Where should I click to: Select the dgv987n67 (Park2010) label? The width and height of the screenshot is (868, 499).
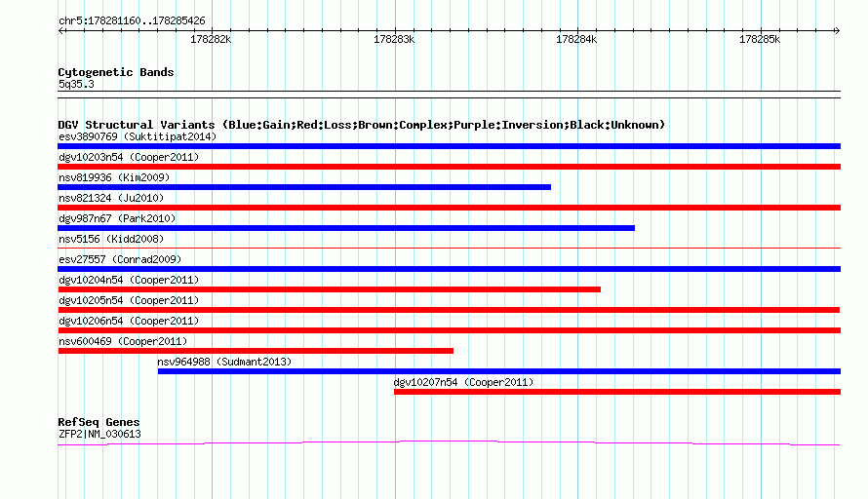[x=117, y=218]
